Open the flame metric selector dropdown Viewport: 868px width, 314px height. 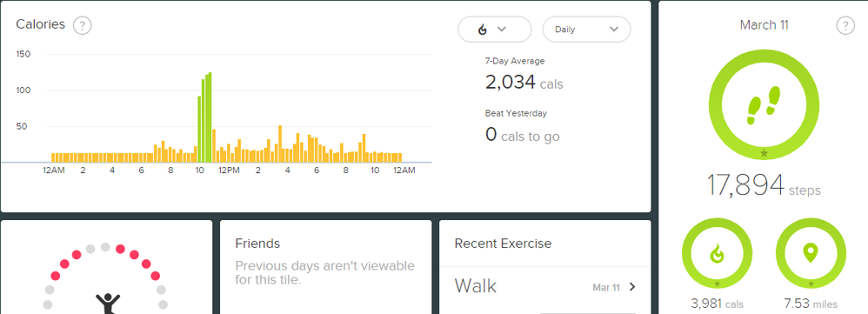point(494,30)
